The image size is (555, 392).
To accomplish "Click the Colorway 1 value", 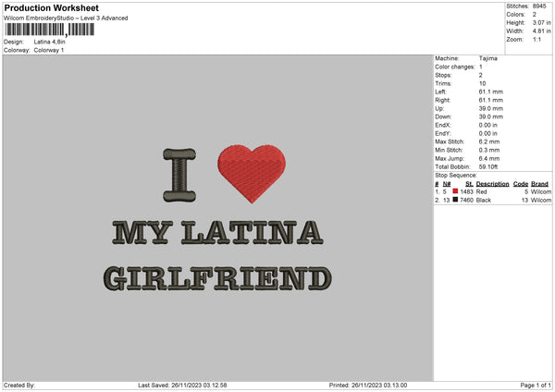I will pyautogui.click(x=49, y=50).
